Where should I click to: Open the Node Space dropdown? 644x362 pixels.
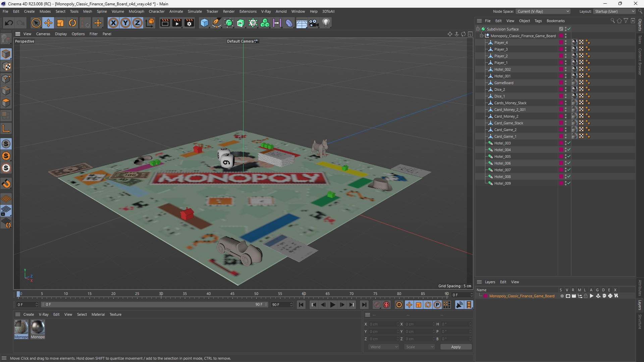[x=543, y=11]
